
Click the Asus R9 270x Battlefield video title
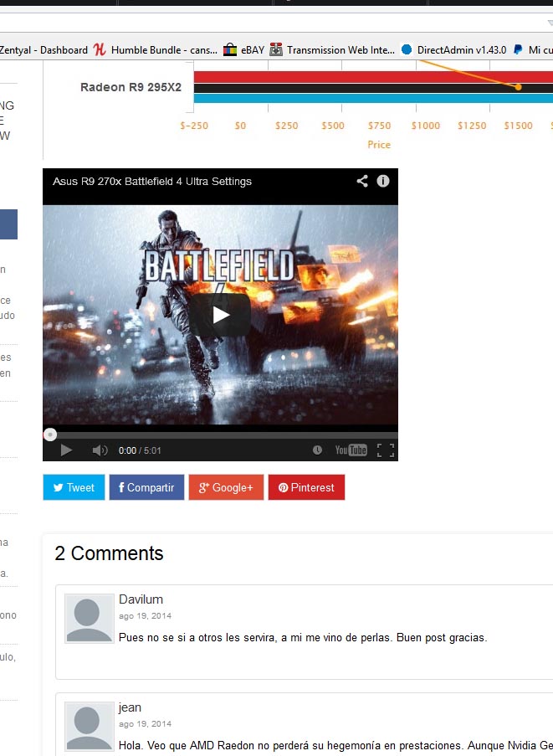pyautogui.click(x=152, y=182)
